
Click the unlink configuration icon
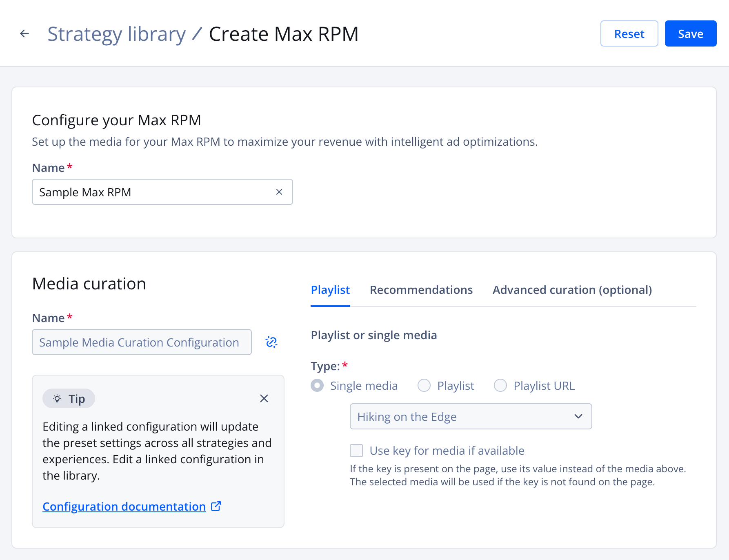pyautogui.click(x=271, y=342)
